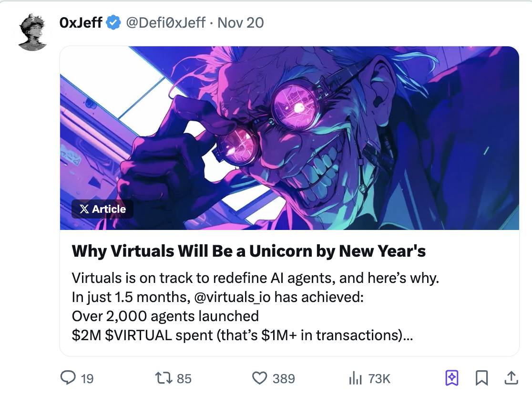Click the purple sparkle bookmark icon
The image size is (532, 396).
coord(451,378)
